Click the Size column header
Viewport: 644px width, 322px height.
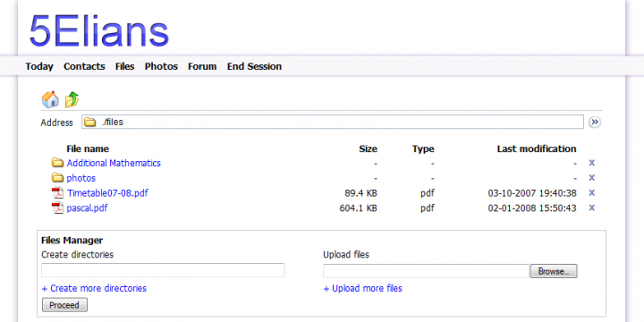click(368, 148)
